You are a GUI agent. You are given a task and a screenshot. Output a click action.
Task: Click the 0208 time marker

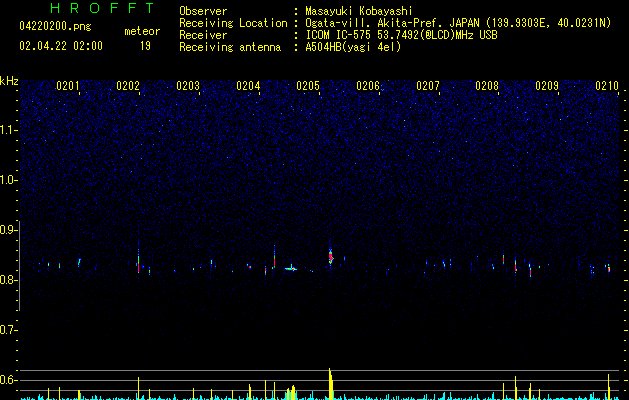pos(487,86)
